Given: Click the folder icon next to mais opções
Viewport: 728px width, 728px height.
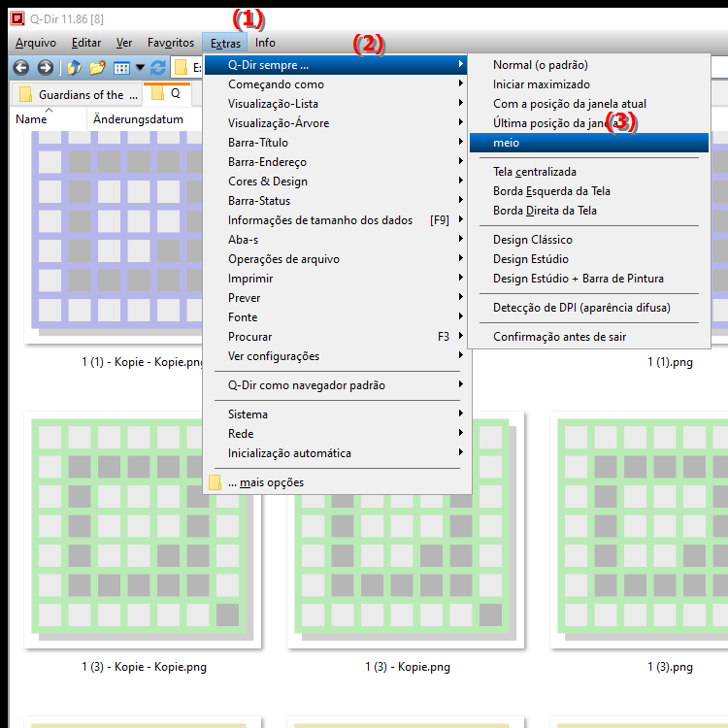Looking at the screenshot, I should coord(215,482).
